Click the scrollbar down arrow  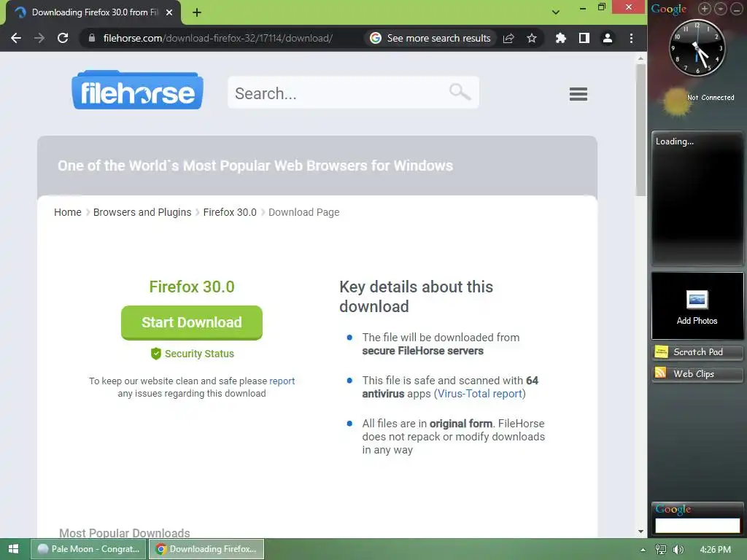[x=640, y=532]
